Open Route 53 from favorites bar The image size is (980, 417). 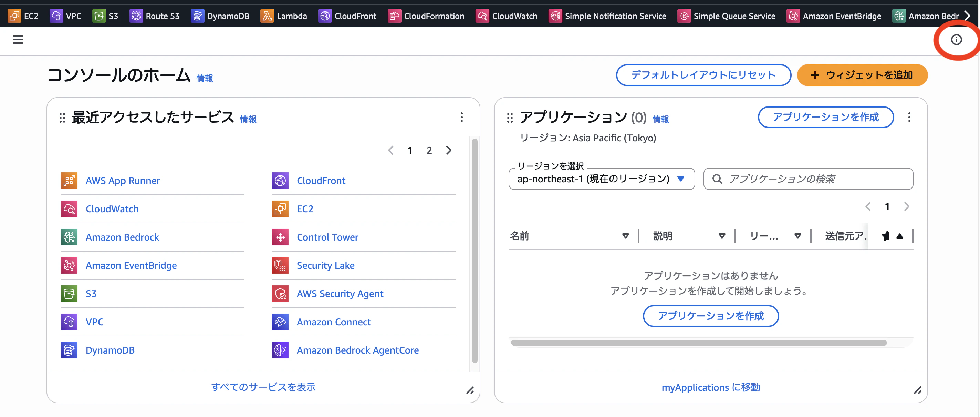pos(155,16)
